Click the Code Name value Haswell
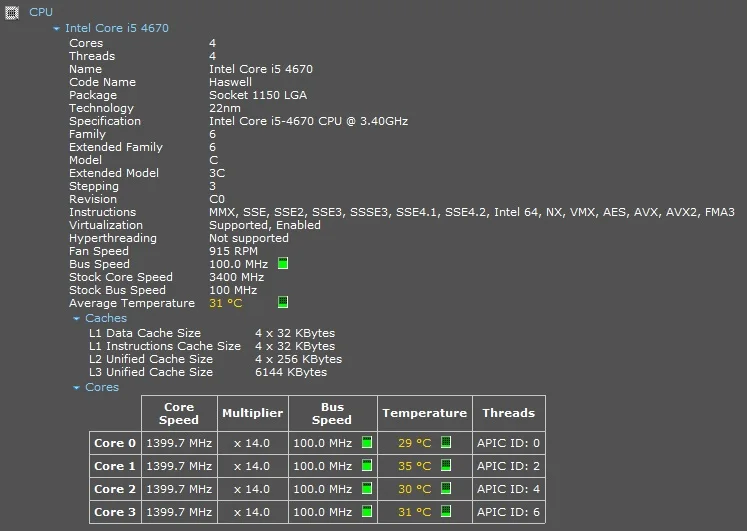 [x=231, y=82]
